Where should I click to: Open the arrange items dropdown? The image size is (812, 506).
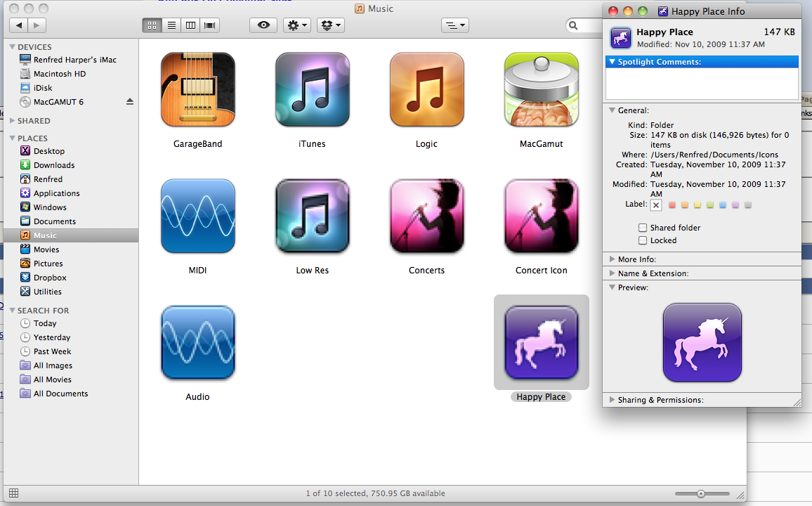tap(455, 25)
